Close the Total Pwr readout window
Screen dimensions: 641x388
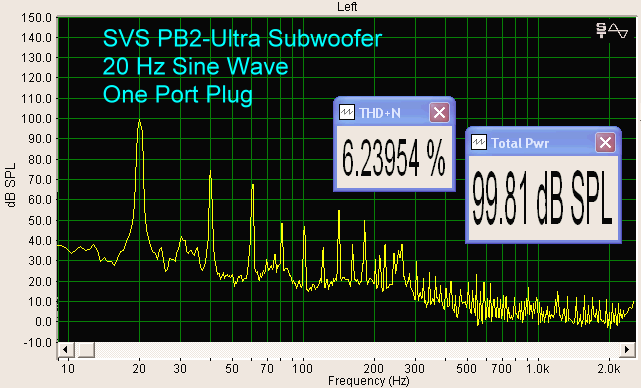(x=605, y=143)
